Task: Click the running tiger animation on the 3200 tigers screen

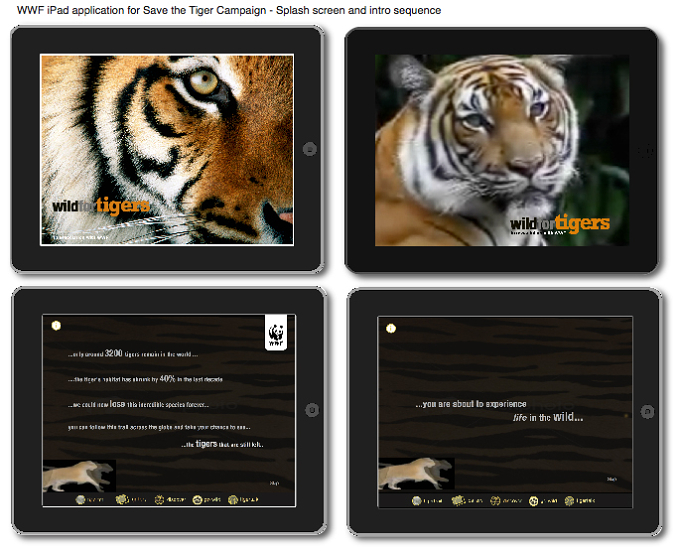Action: click(79, 476)
